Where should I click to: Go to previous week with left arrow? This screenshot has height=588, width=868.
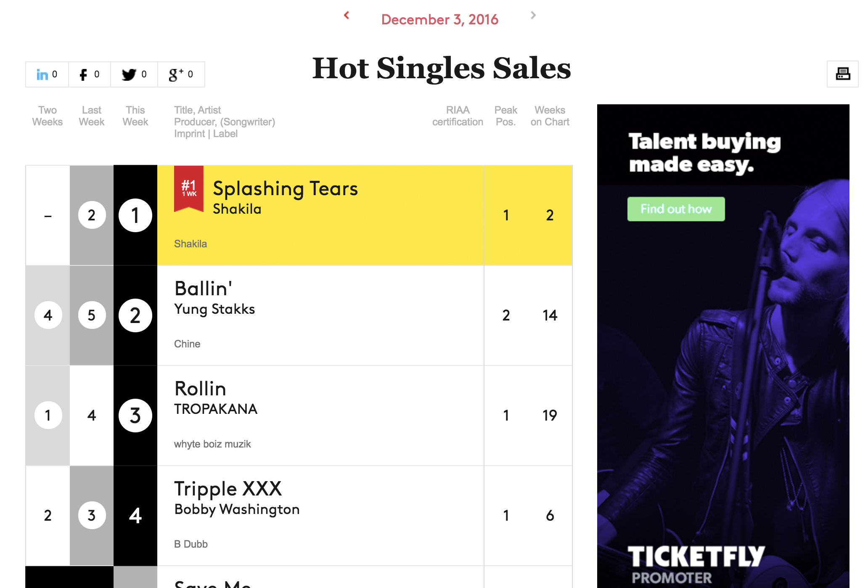click(347, 16)
